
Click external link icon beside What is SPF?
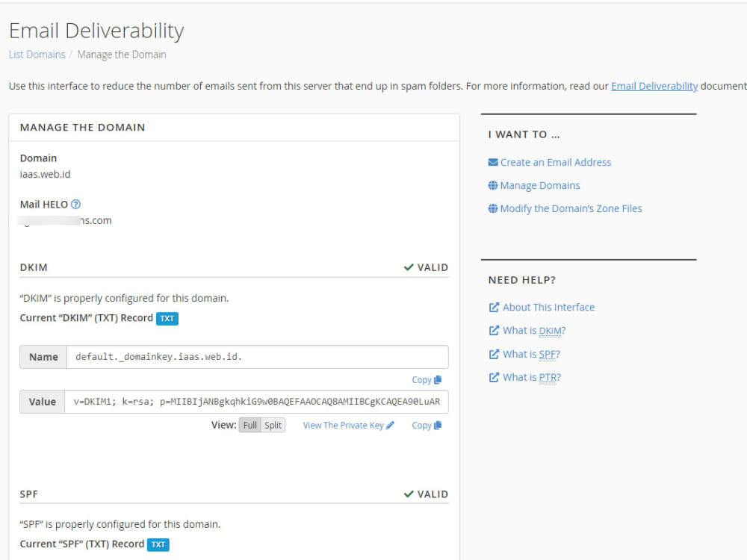tap(494, 354)
